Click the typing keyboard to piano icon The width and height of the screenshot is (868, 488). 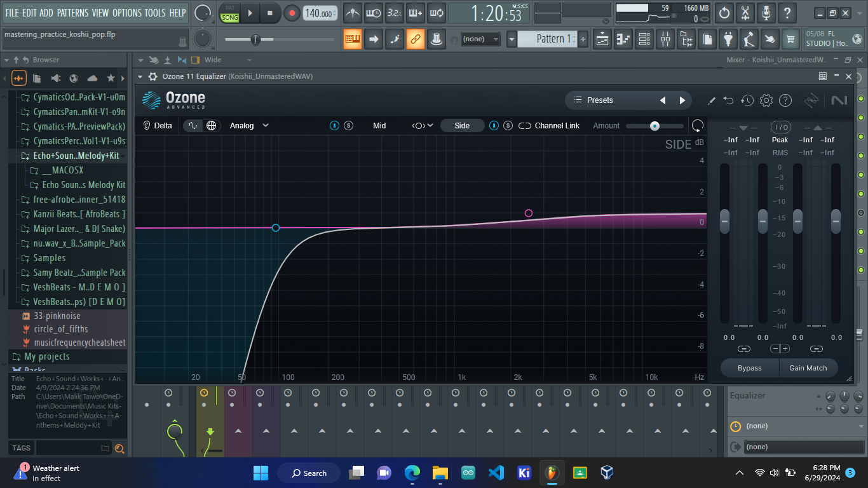pyautogui.click(x=352, y=39)
